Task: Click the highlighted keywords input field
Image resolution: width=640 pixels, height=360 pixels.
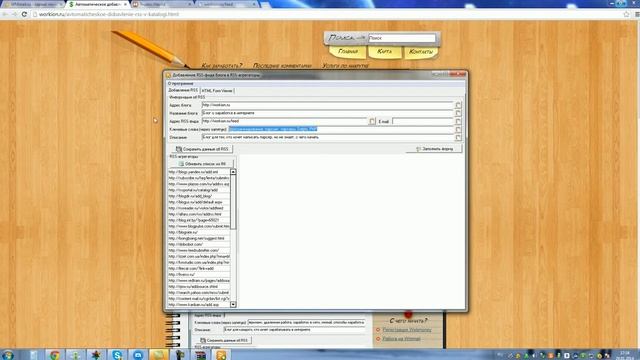Action: pyautogui.click(x=340, y=129)
